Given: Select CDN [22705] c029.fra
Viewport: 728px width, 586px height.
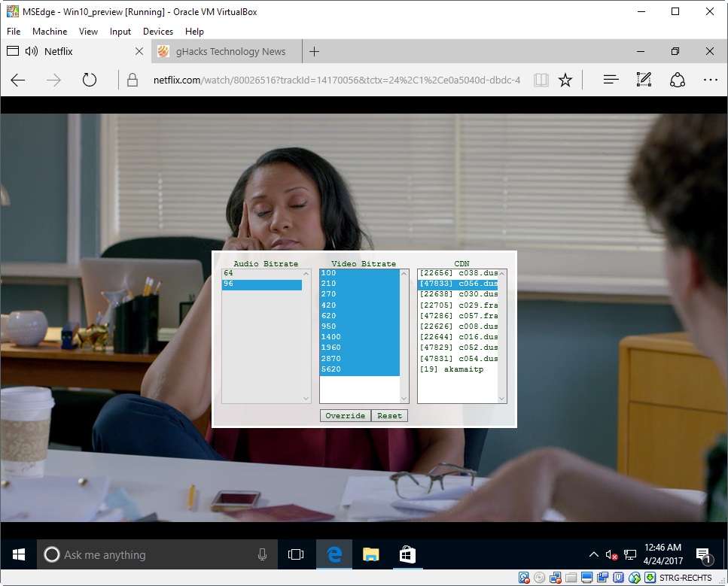Looking at the screenshot, I should pyautogui.click(x=458, y=305).
